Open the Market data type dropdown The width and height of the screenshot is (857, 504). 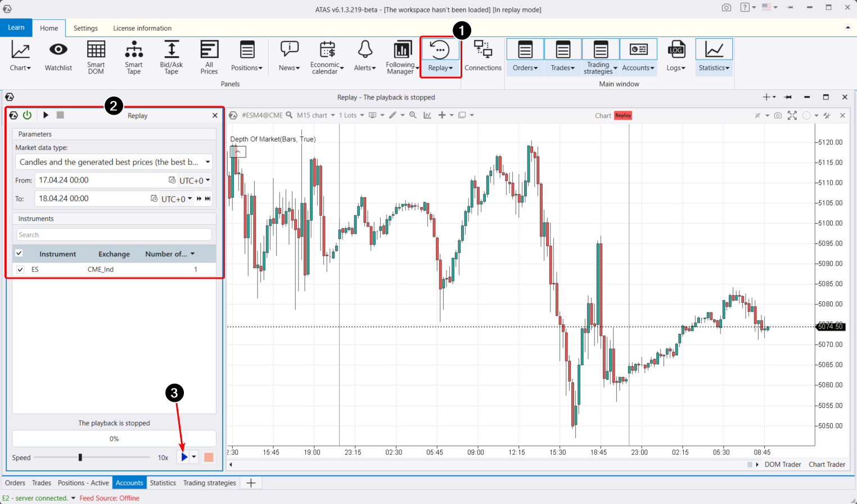pyautogui.click(x=114, y=162)
